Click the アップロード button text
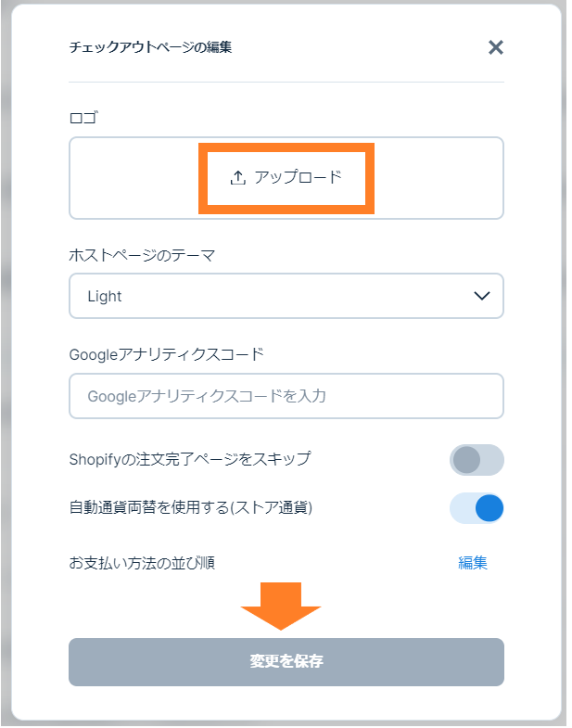Screen dimensions: 572x728 click(298, 177)
